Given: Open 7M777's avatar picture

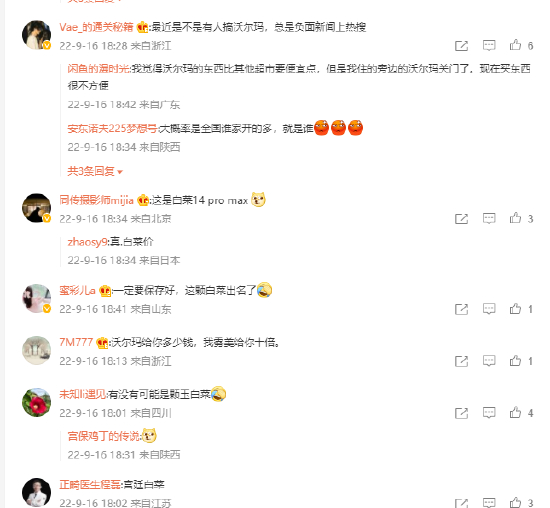Looking at the screenshot, I should (36, 350).
